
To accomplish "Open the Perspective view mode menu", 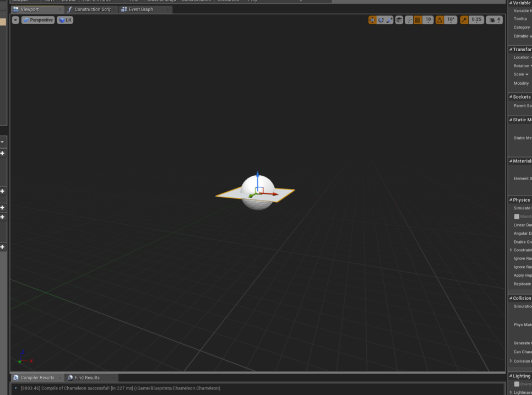I will pyautogui.click(x=38, y=20).
